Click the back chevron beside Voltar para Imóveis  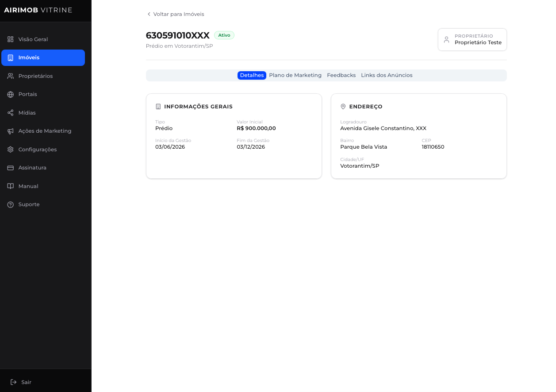pyautogui.click(x=149, y=14)
